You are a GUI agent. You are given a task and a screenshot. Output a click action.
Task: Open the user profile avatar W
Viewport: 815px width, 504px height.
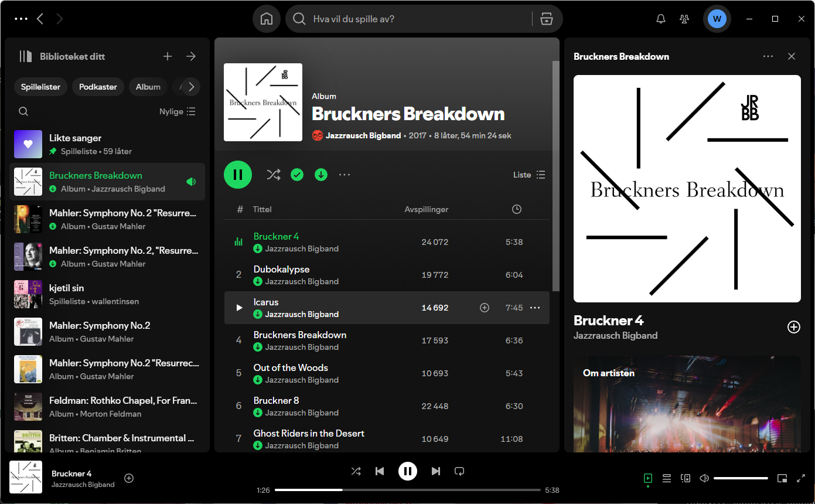(717, 19)
